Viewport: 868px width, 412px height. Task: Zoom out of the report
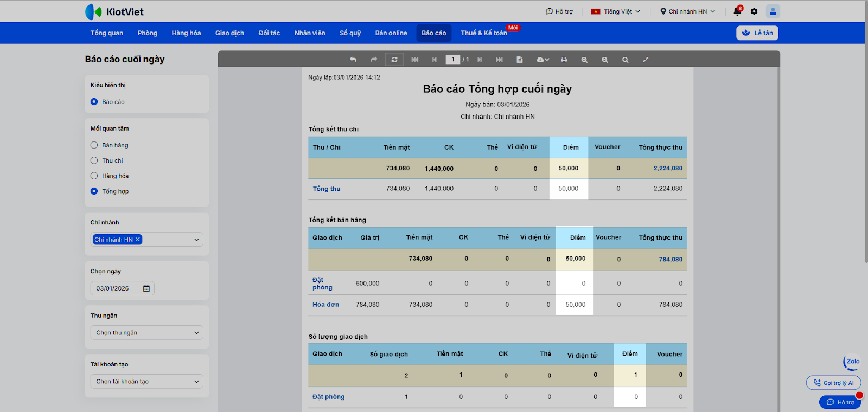pyautogui.click(x=605, y=60)
